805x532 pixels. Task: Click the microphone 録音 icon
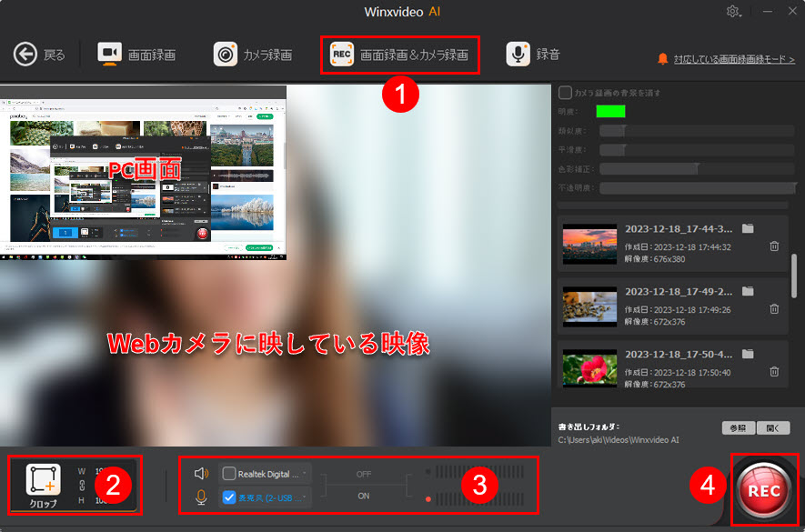pyautogui.click(x=518, y=54)
